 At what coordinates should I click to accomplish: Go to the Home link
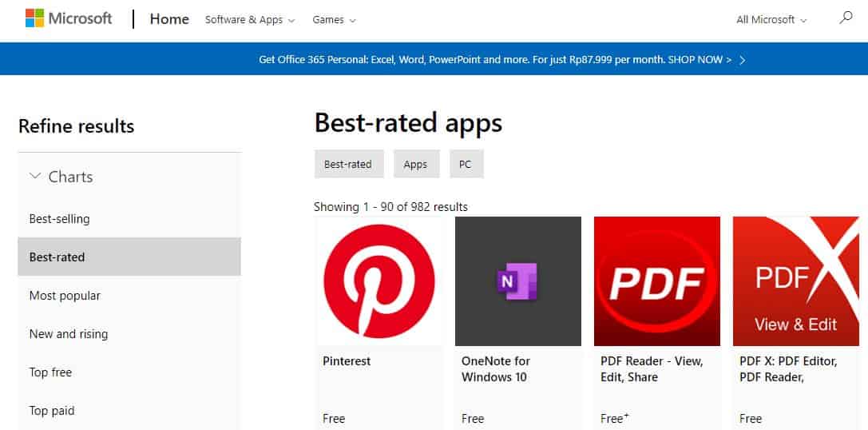tap(169, 19)
